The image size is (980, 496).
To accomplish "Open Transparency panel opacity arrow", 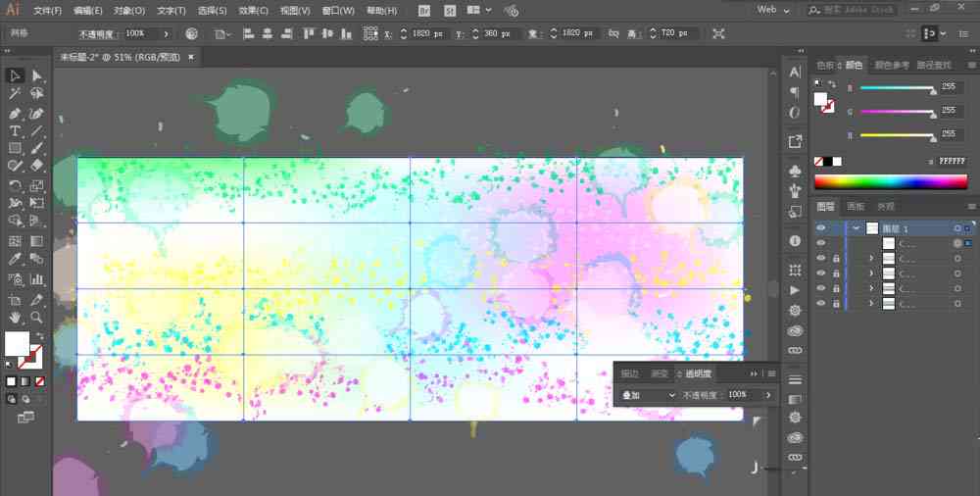I will pyautogui.click(x=768, y=395).
